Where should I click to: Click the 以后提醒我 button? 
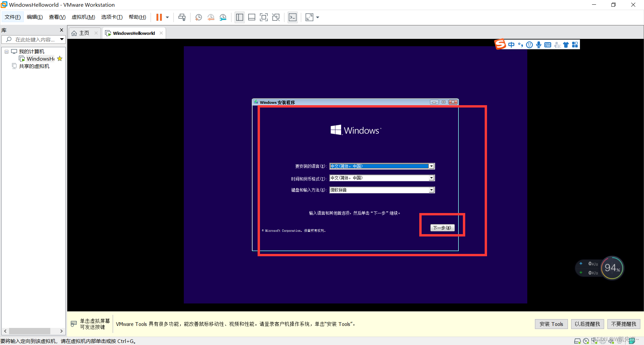point(587,324)
